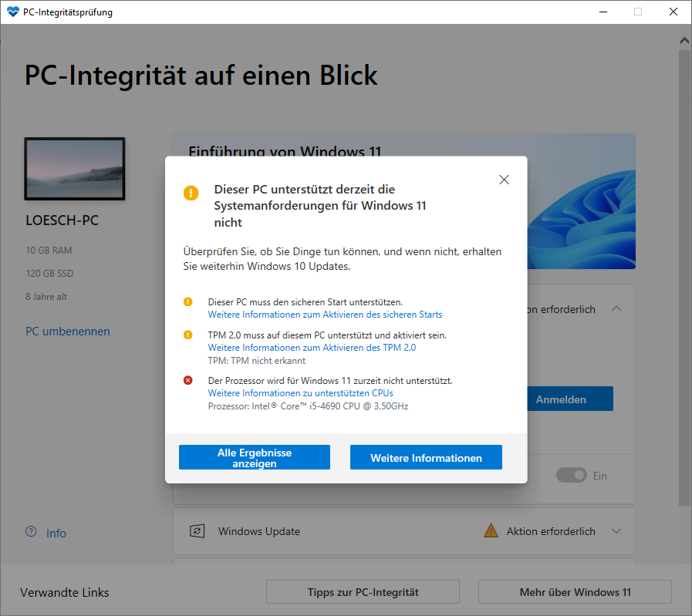This screenshot has width=692, height=616.
Task: Click the red error icon beside processor message
Action: [187, 381]
